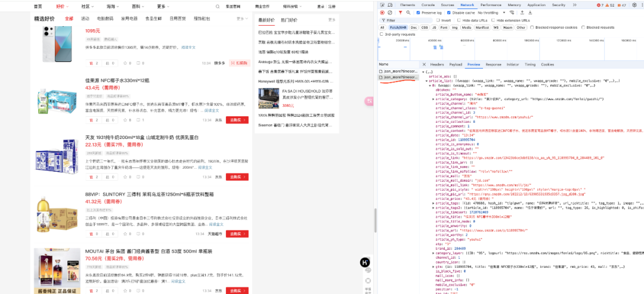Open the Response tab of the request

point(493,64)
